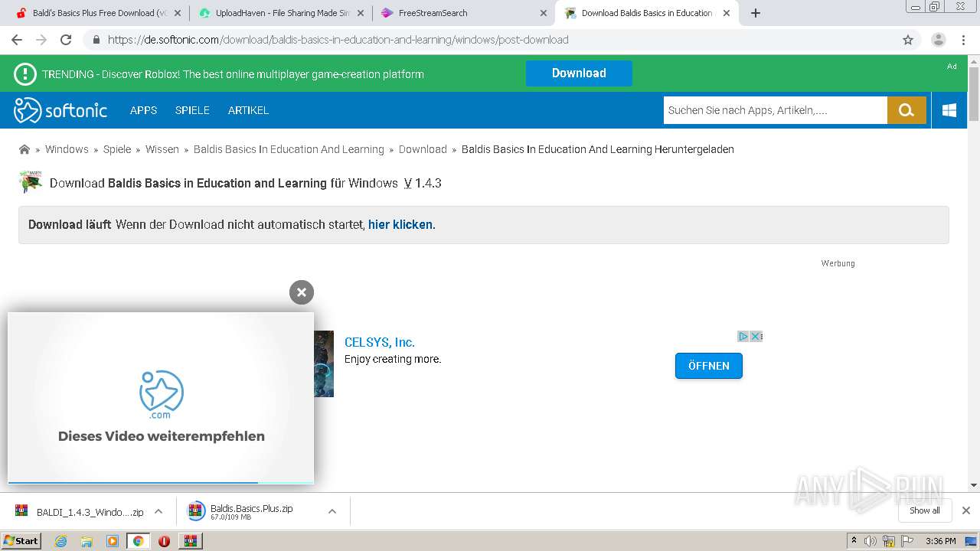Click the orange search magnifier button
980x551 pixels.
coord(906,110)
